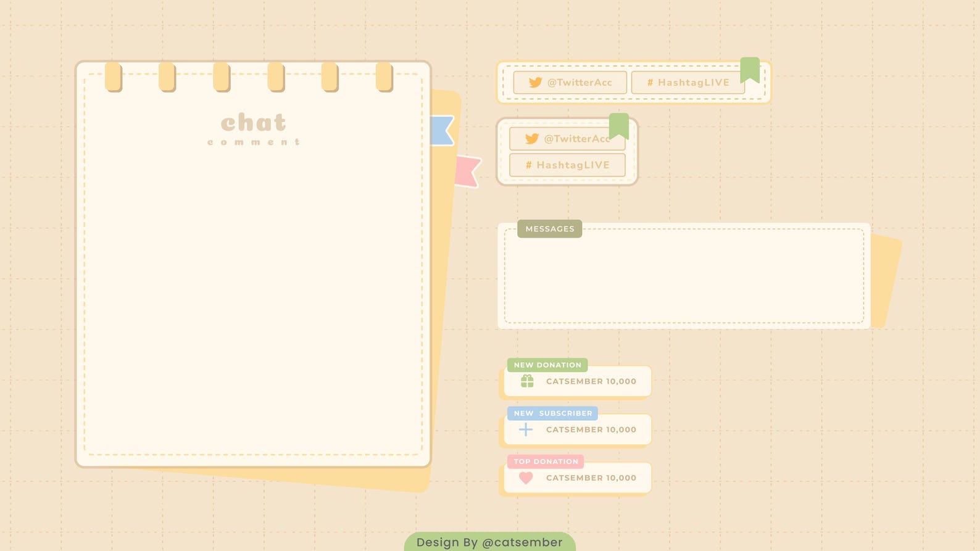Click the Twitter bird icon in the wide banner

point(535,82)
